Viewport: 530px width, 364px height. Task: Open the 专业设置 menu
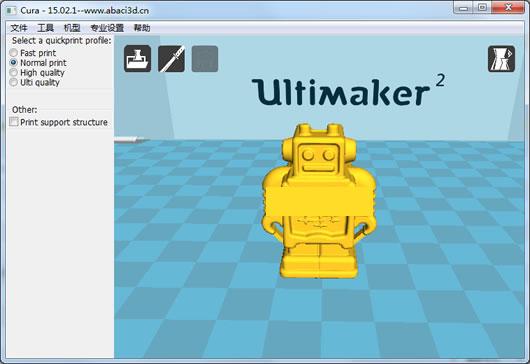[107, 28]
